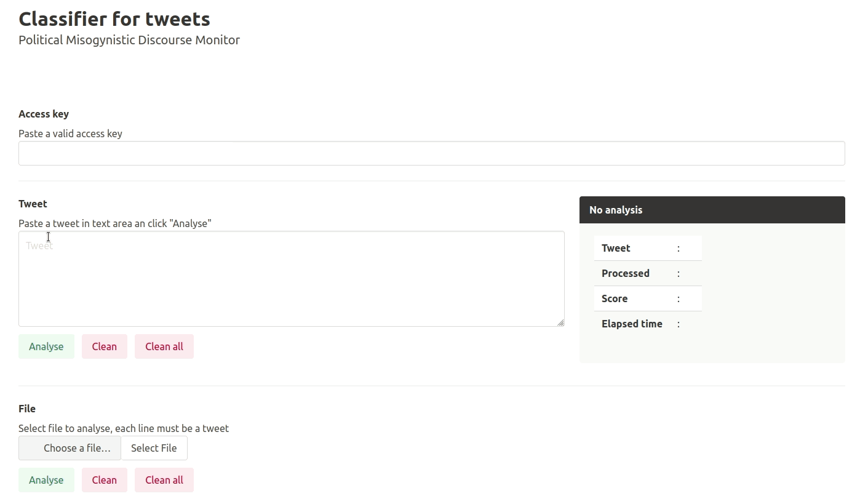Click the No analysis panel header
This screenshot has height=504, width=868.
[712, 210]
